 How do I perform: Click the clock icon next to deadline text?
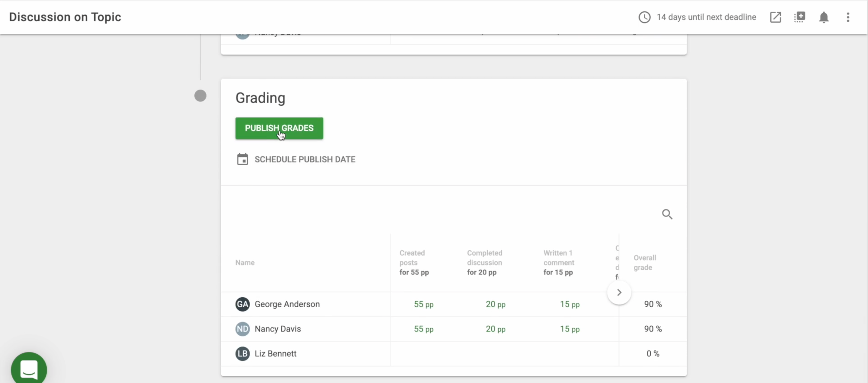coord(644,17)
